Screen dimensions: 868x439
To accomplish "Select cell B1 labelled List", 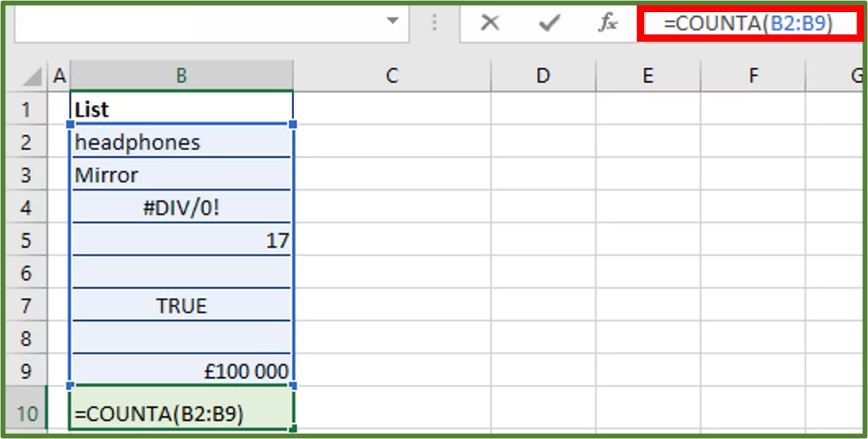I will (181, 109).
